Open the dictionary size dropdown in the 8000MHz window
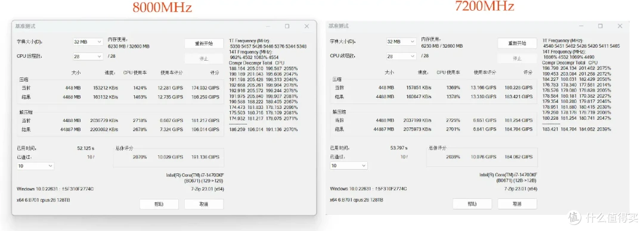The image size is (644, 231). (88, 42)
